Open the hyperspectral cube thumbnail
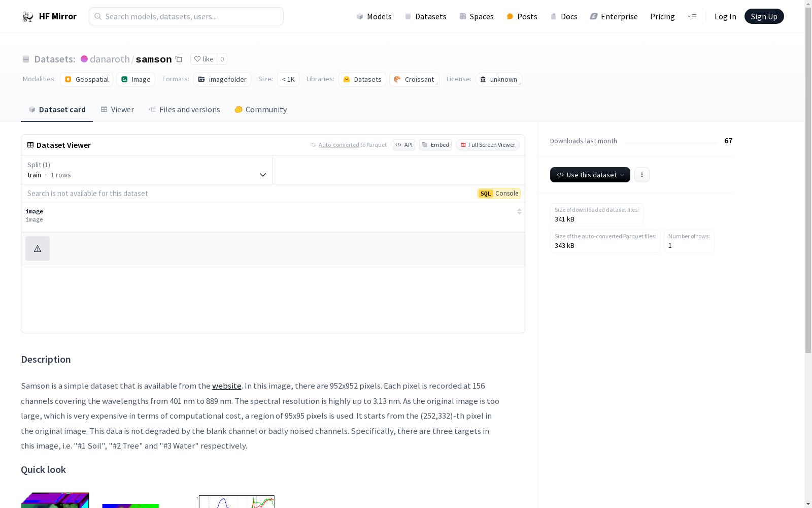 pos(55,500)
